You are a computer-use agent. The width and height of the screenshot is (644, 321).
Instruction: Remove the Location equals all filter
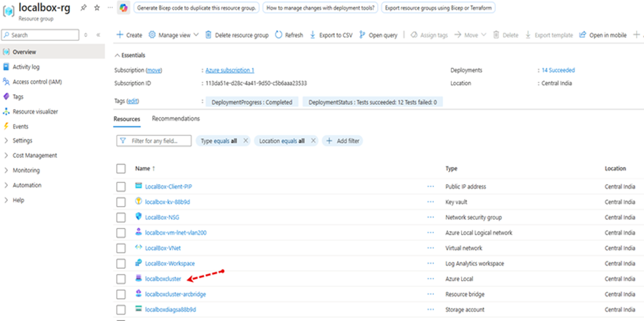click(313, 141)
